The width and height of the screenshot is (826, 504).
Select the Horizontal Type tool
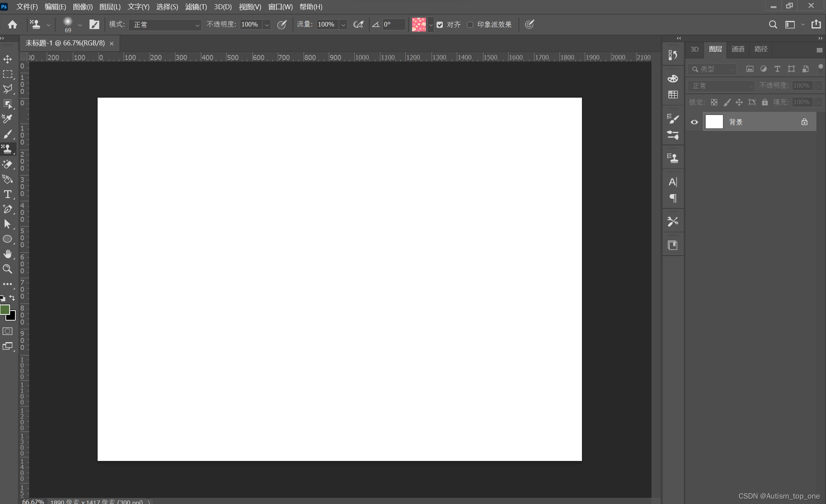(7, 195)
